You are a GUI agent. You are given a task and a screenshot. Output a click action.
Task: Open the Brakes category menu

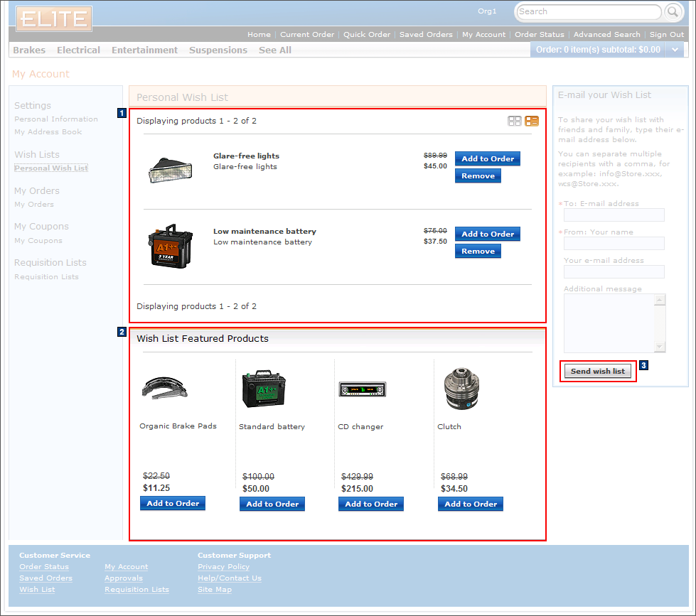pos(29,50)
